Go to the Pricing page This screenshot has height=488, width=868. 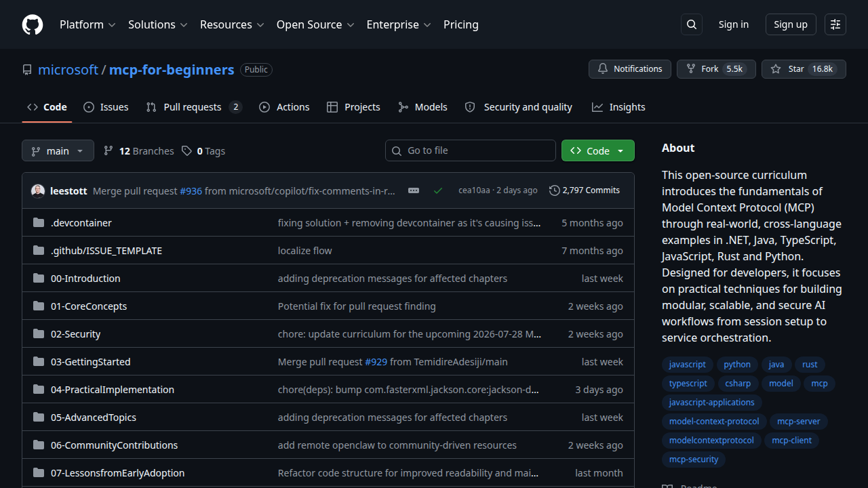461,24
